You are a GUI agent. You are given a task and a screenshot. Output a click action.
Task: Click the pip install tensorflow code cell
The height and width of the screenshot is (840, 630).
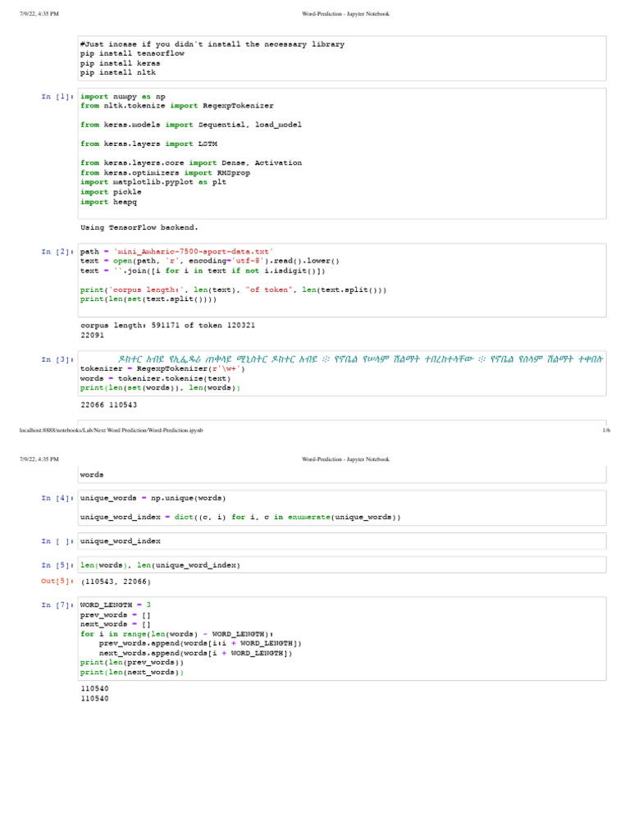(341, 58)
